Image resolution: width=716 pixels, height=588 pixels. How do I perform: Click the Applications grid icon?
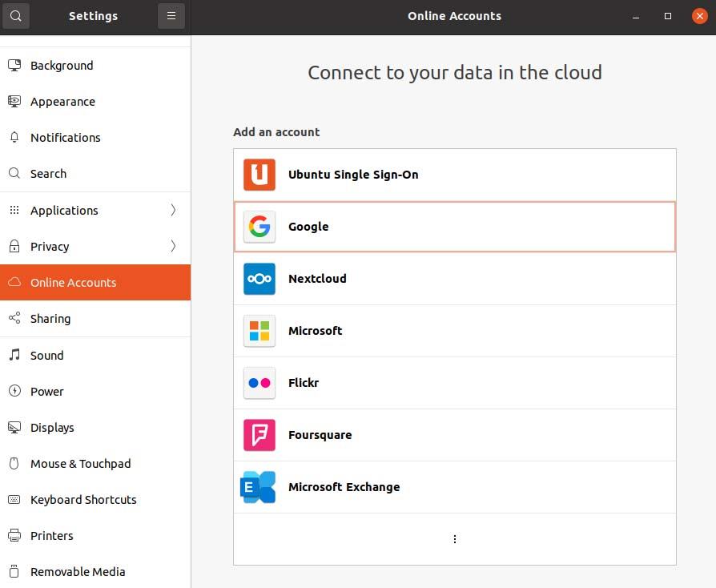(14, 210)
